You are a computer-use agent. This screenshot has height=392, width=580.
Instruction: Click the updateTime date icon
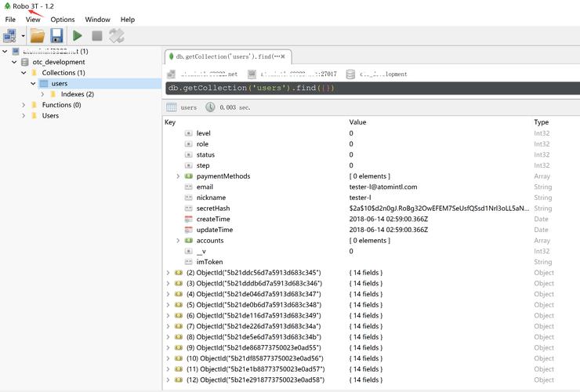[x=189, y=230]
